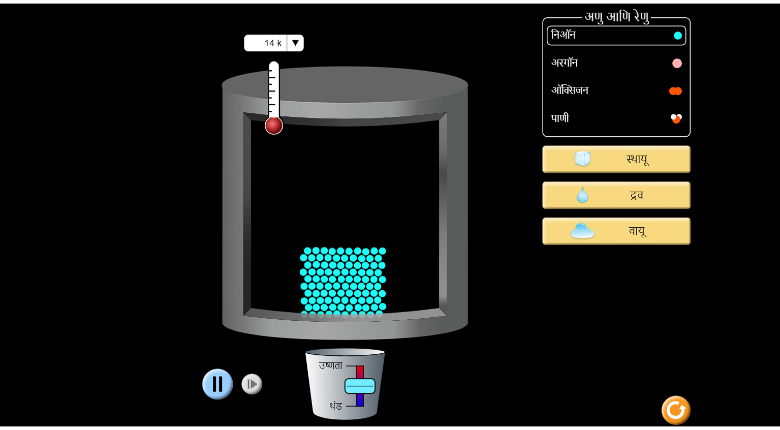The image size is (780, 430).
Task: Click the उष्णता (heat) label on the bucket
Action: pos(330,365)
